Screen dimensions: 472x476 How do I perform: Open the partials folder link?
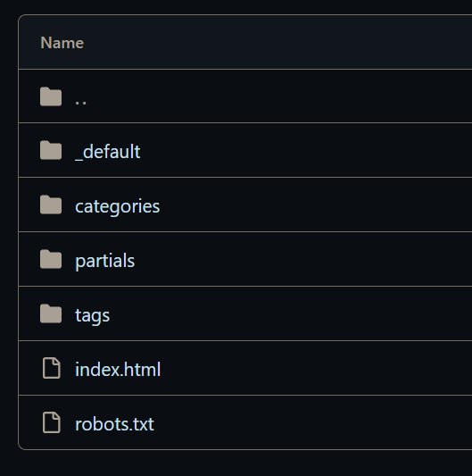[x=105, y=261]
